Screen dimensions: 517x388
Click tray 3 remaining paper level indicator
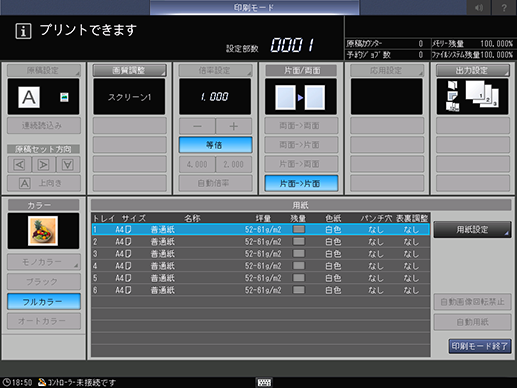(x=299, y=254)
